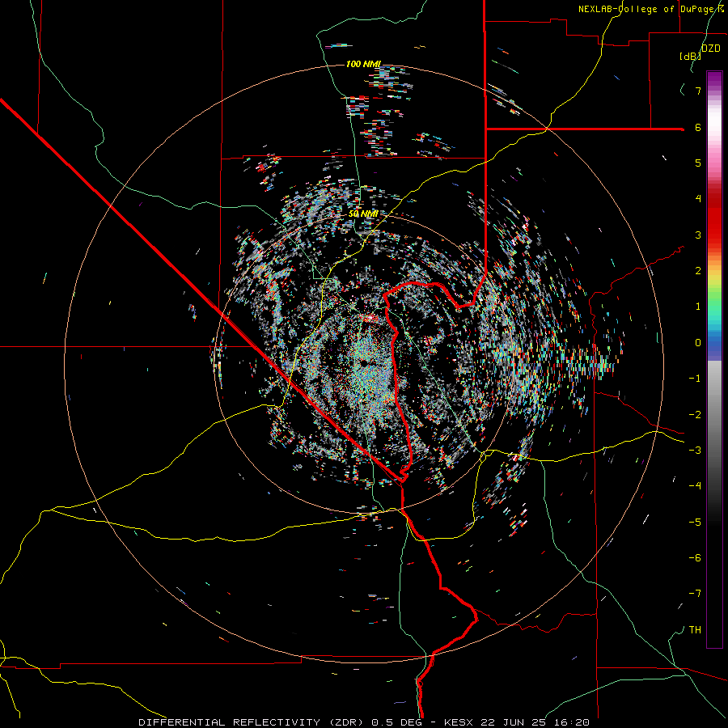Image resolution: width=728 pixels, height=728 pixels.
Task: Click the "7" tick label on the scale
Action: point(698,91)
